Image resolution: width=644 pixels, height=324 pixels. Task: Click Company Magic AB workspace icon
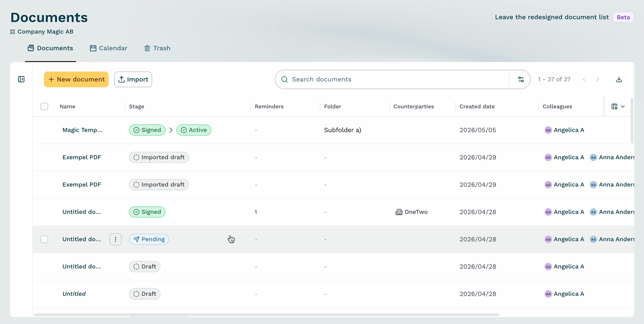pyautogui.click(x=13, y=32)
